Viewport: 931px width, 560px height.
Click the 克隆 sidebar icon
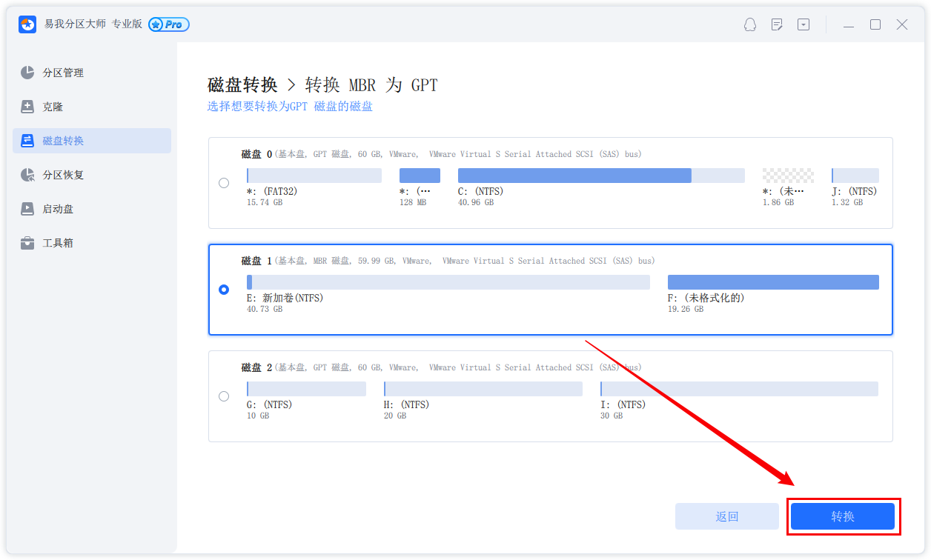[27, 107]
